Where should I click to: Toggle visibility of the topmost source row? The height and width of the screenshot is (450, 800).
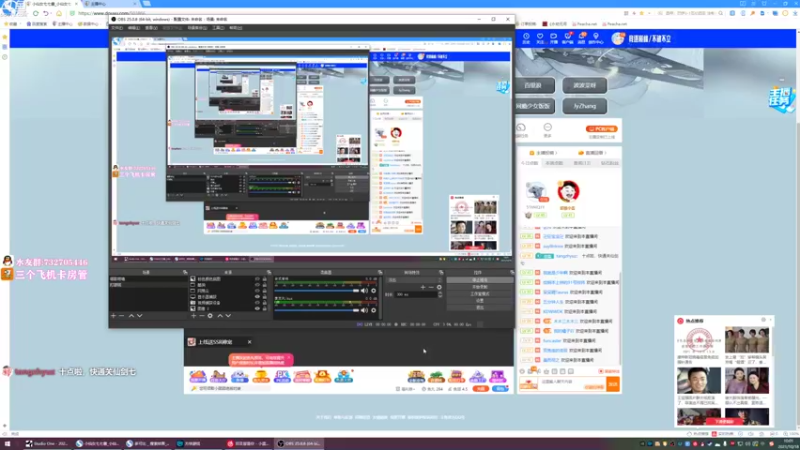(x=257, y=279)
